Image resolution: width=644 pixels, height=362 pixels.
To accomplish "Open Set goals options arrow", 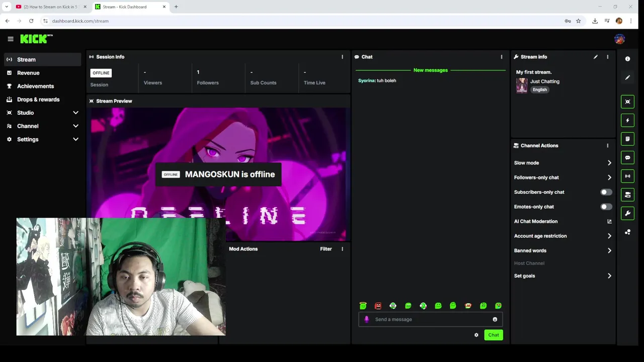I will click(609, 276).
